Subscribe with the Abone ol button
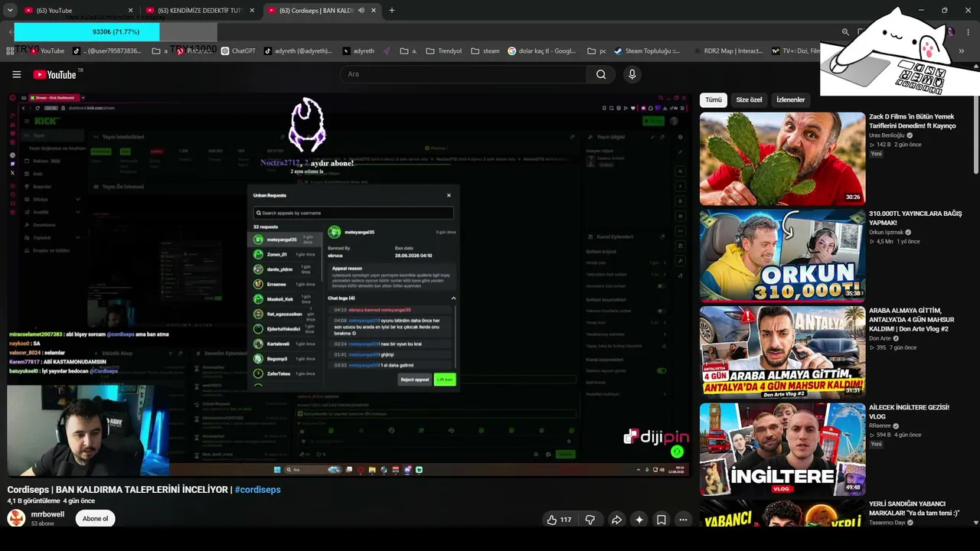980x551 pixels. [x=95, y=519]
